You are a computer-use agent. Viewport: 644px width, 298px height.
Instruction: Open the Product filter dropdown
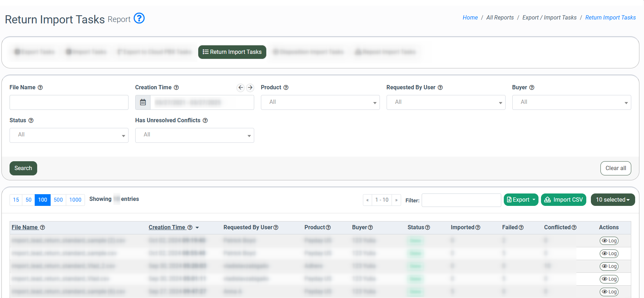point(320,102)
